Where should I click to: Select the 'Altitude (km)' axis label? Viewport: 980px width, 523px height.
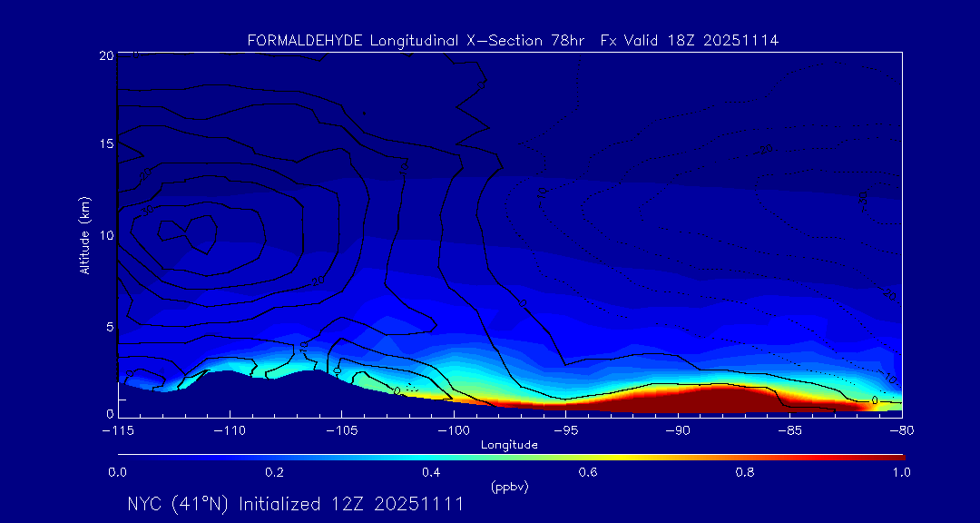tap(84, 234)
